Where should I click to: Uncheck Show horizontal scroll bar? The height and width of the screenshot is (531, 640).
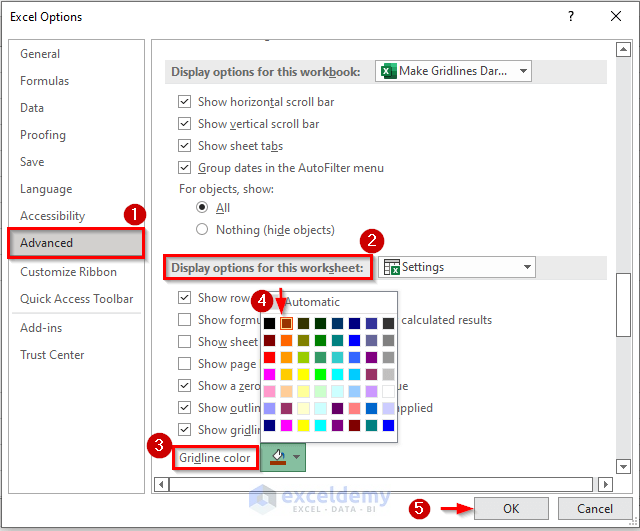[184, 101]
